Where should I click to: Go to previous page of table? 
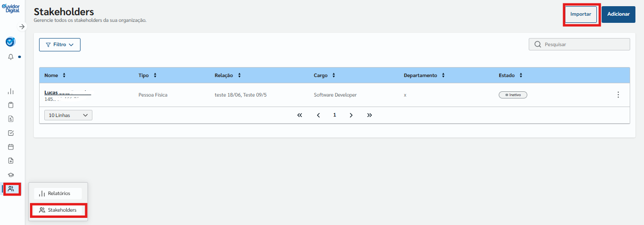318,115
